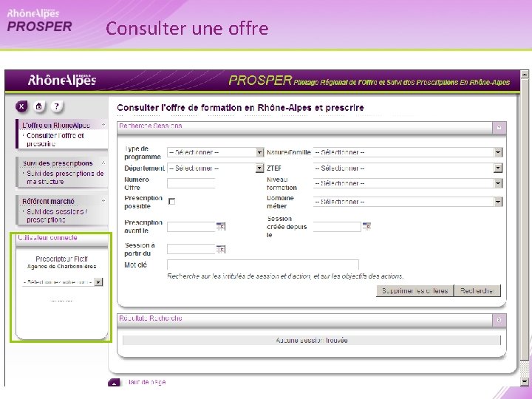Collapse the Suivi des prescriptions menu section
Viewport: 532px width, 399px height.
(x=103, y=163)
